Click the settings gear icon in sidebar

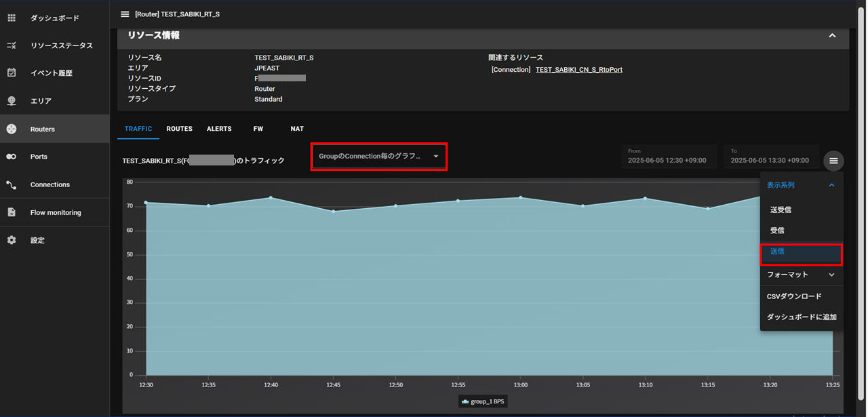point(12,240)
